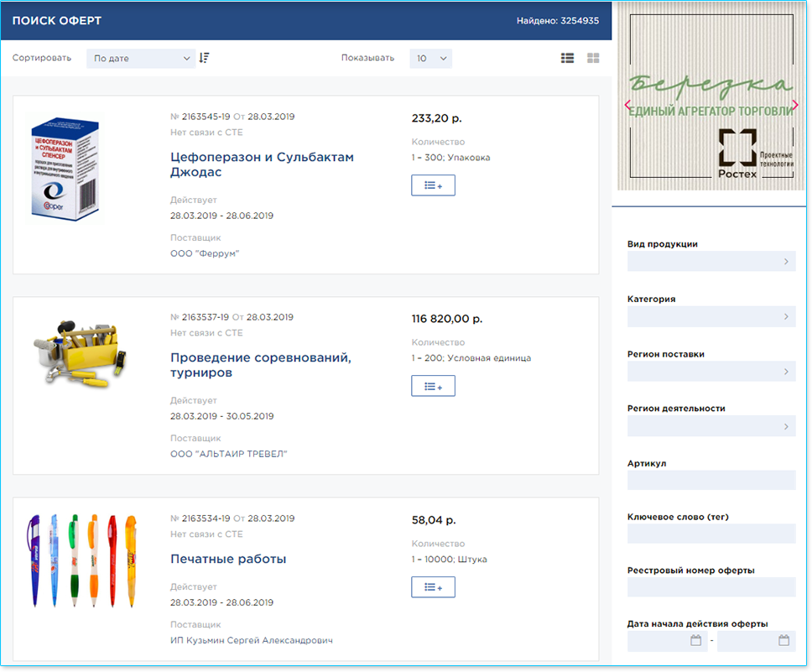Click the price 116 820,00 р.

point(447,319)
